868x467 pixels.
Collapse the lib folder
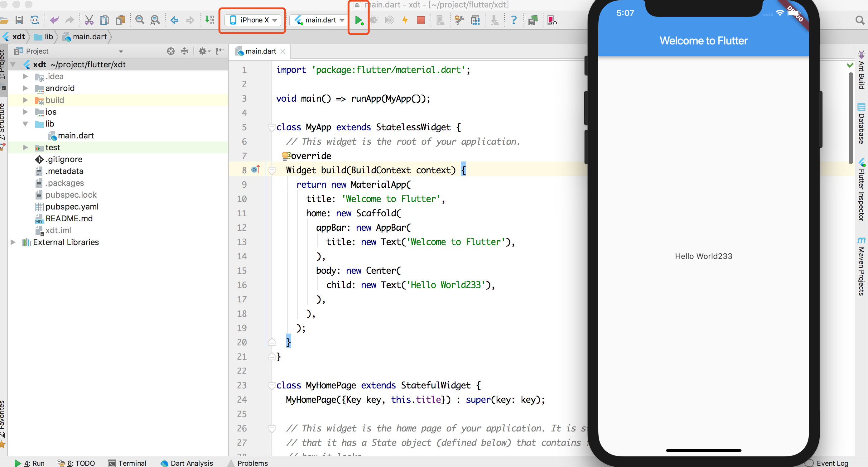(25, 124)
